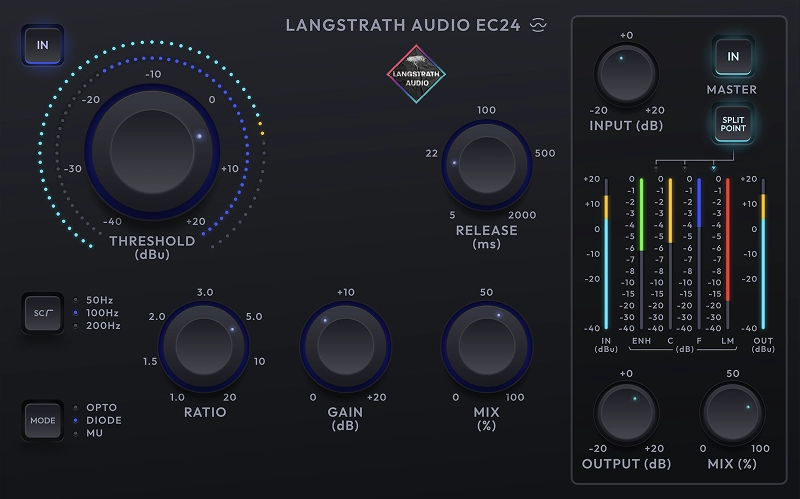The width and height of the screenshot is (800, 499).
Task: Click the RELEASE knob
Action: pos(487,165)
